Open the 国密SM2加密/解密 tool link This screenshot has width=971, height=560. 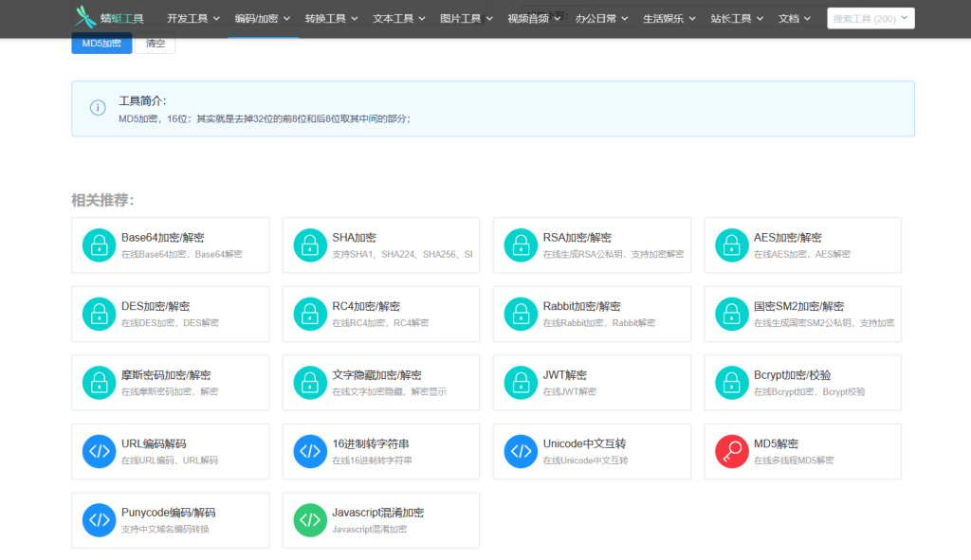coord(802,313)
